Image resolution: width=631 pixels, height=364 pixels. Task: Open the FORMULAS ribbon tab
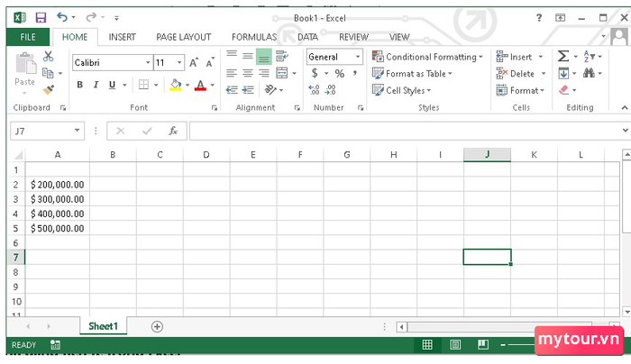[254, 37]
